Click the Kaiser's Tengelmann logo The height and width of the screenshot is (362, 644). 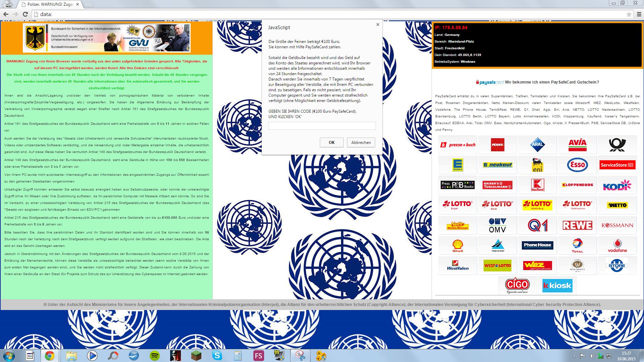click(497, 185)
